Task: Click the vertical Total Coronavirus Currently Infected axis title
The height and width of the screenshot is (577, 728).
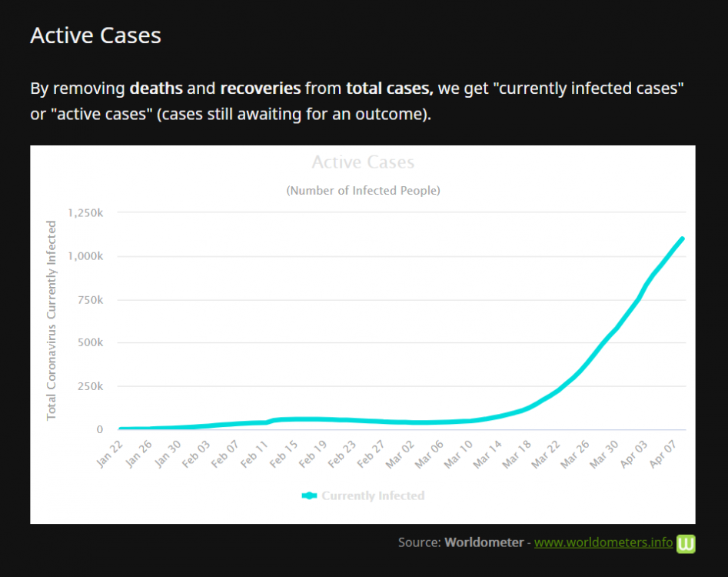Action: point(52,320)
